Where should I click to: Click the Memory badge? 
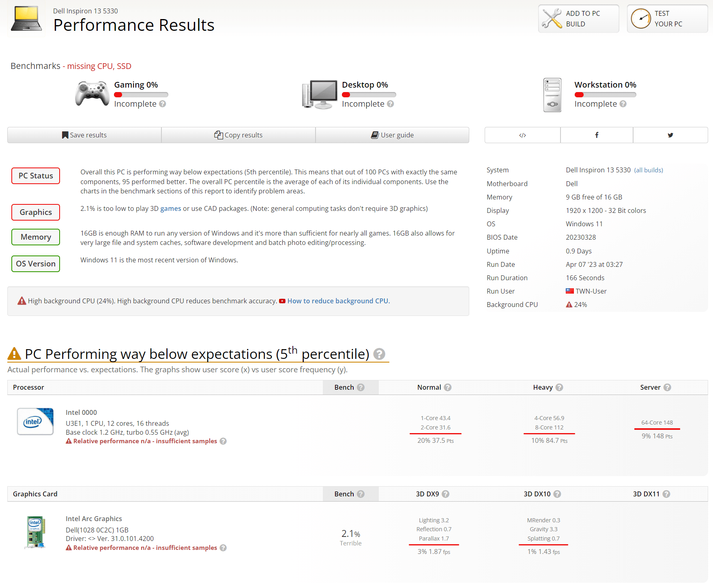click(x=36, y=237)
